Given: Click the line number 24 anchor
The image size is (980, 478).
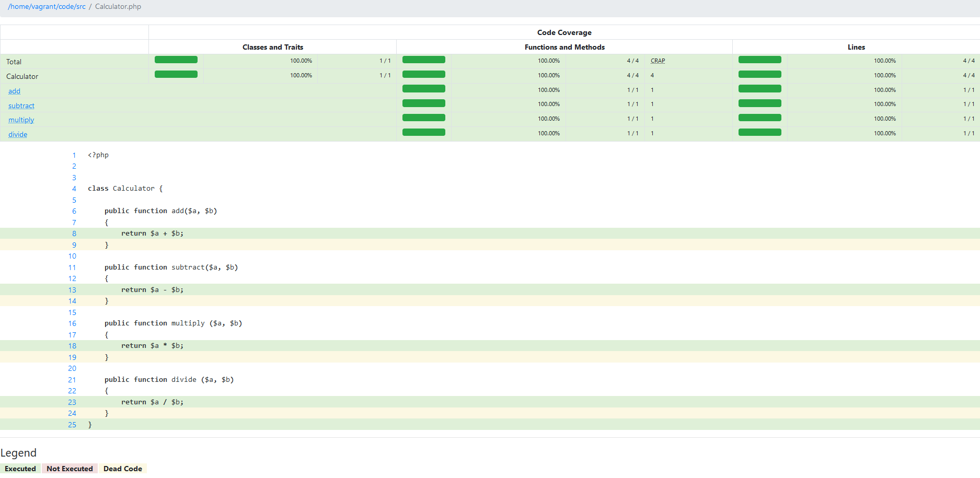Looking at the screenshot, I should [72, 413].
